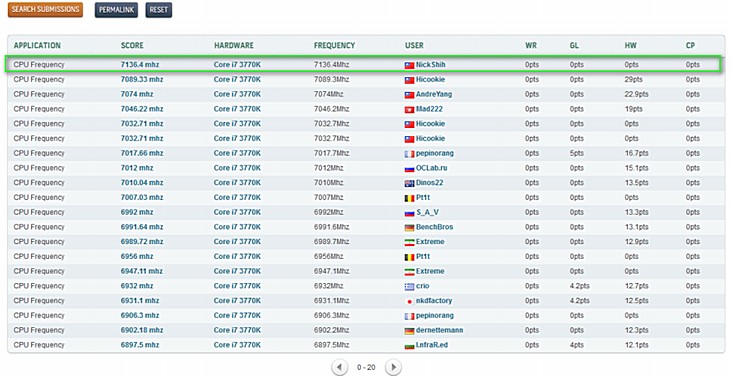Click Belgian flag beside Pt1t 7007.03 row
Screen dimensions: 731x378
409,198
